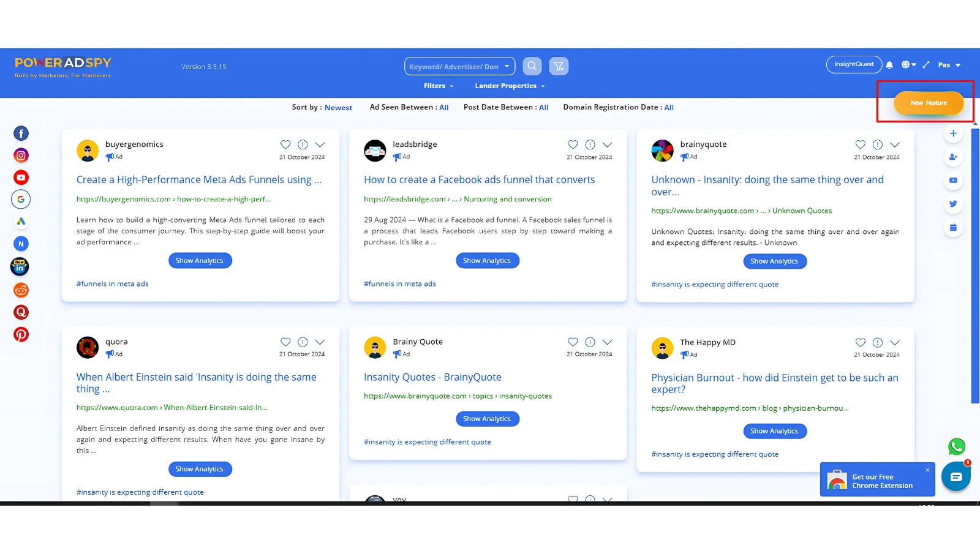Select the Facebook platform icon in sidebar

(x=21, y=133)
